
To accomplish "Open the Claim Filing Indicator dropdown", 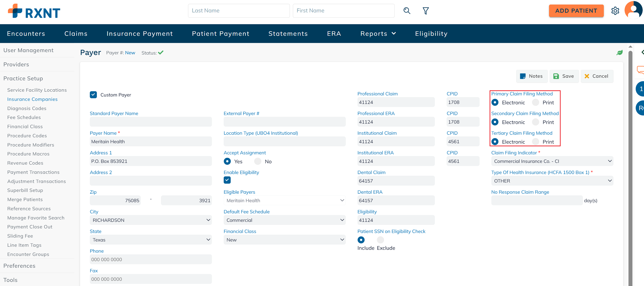I will [552, 161].
